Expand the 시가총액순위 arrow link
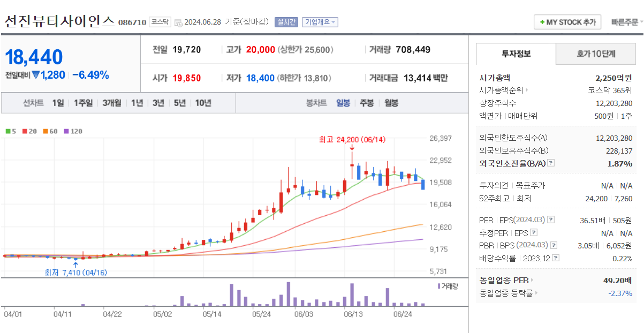Viewport: 644px width, 333px height. pyautogui.click(x=527, y=90)
